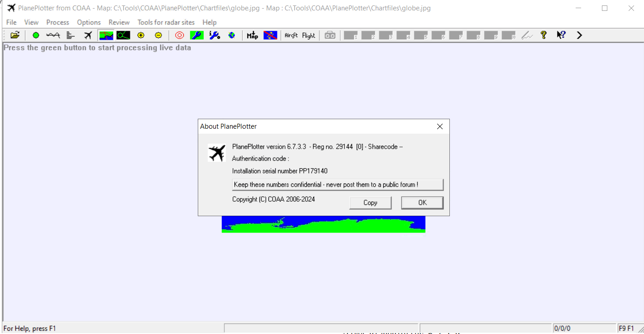The image size is (644, 334).
Task: Click the zoom out yellow minus icon
Action: [x=158, y=35]
